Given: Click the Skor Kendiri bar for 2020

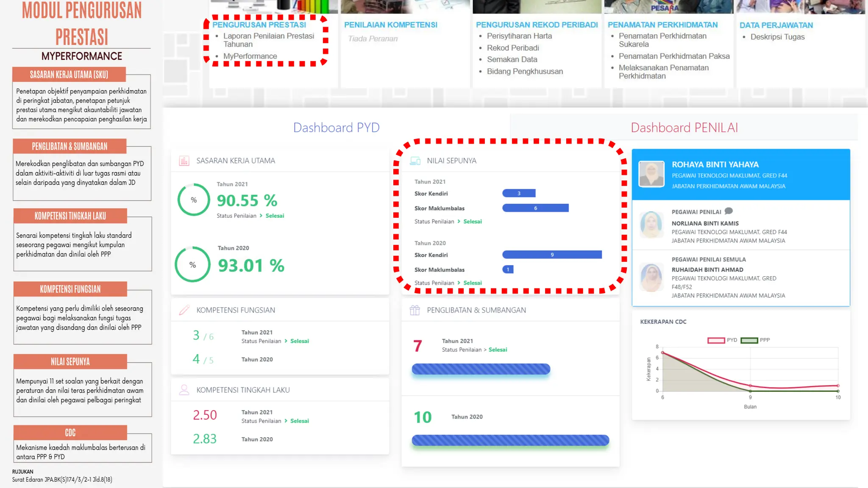Looking at the screenshot, I should click(552, 255).
